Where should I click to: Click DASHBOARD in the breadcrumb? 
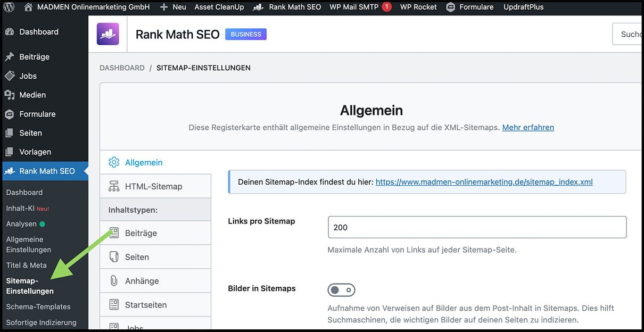[x=122, y=68]
